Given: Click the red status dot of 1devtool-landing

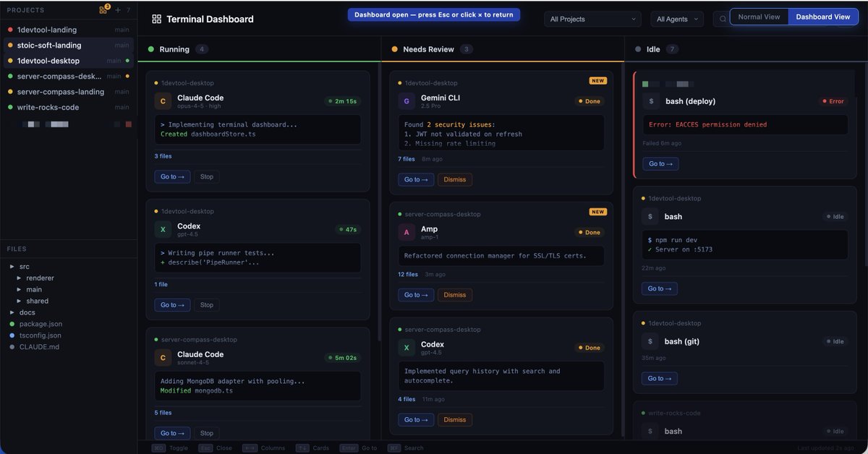Looking at the screenshot, I should point(9,30).
